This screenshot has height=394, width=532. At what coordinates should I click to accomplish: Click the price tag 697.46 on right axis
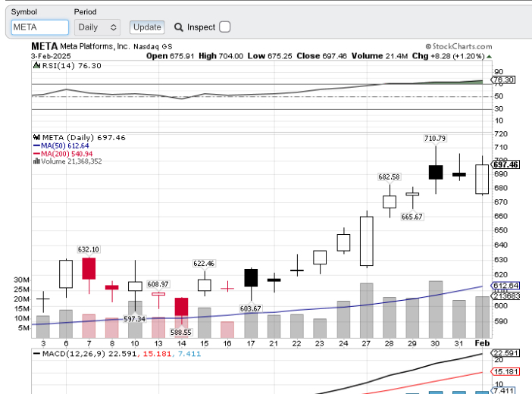(505, 164)
